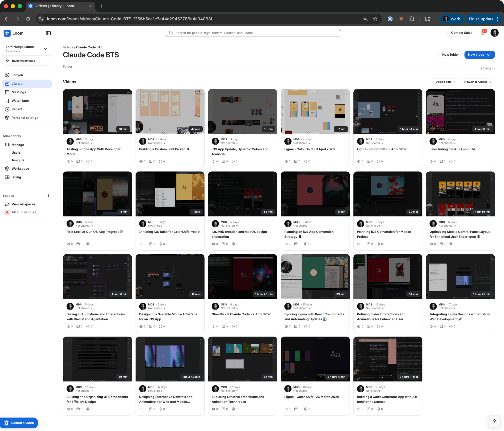
Task: Open the First Look at Our iOS App Progress thumbnail
Action: click(97, 194)
